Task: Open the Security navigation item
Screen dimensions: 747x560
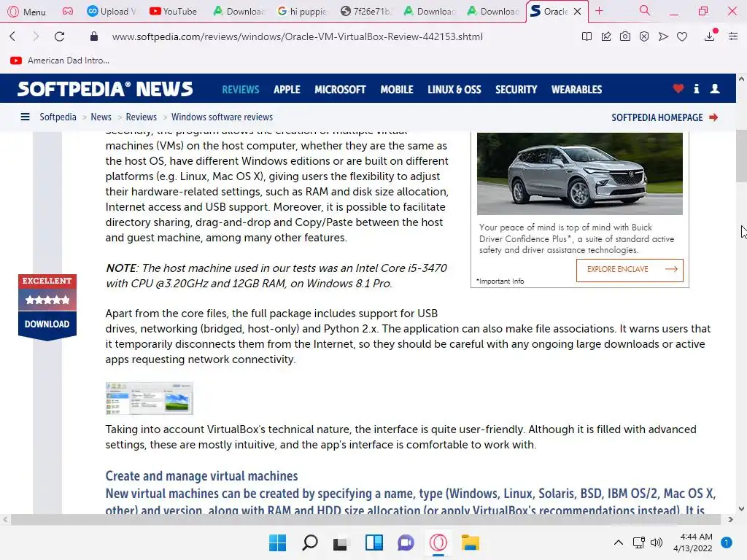Action: (516, 90)
